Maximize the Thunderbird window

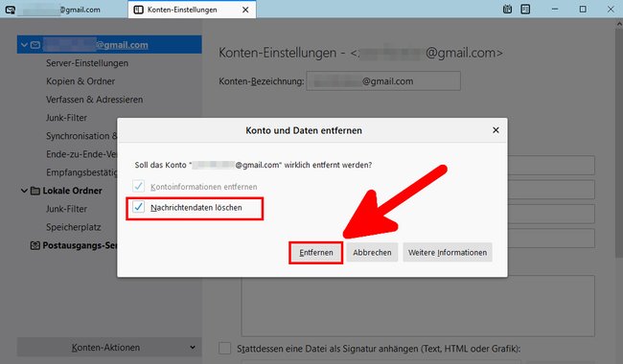583,10
